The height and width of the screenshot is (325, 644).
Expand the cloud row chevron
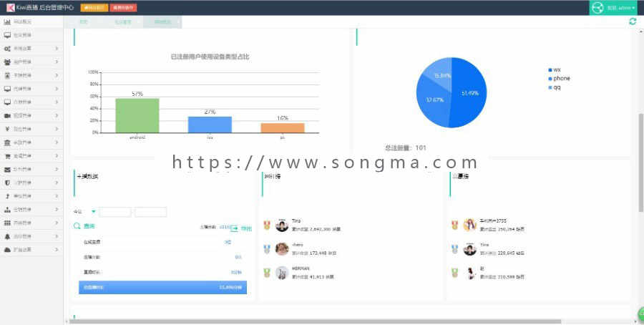coord(57,250)
